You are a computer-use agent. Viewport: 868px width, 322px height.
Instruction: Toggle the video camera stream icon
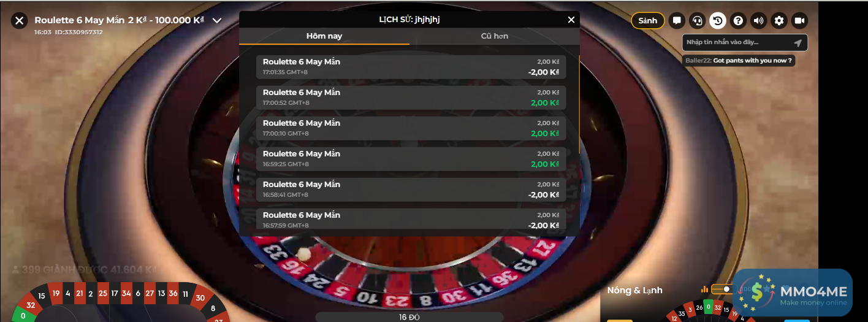799,20
